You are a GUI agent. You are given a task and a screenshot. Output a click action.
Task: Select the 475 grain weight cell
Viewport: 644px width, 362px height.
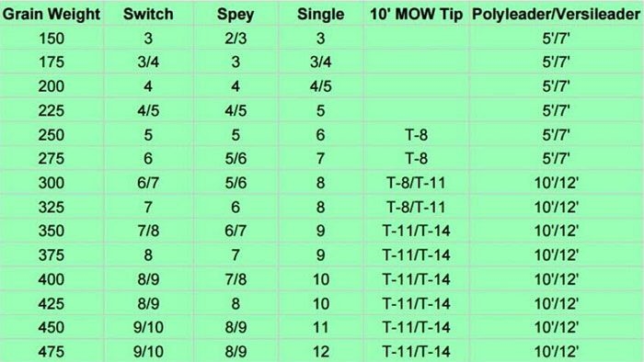click(x=52, y=352)
